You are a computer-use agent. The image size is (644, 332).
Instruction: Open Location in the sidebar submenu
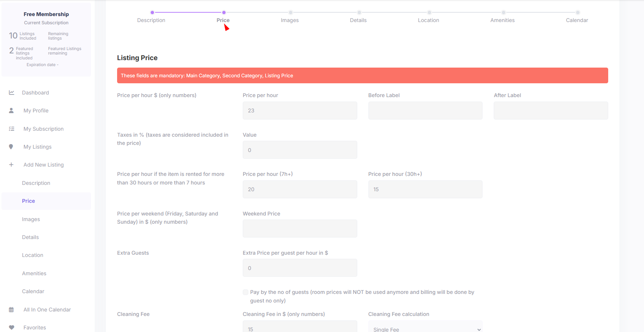(x=32, y=255)
